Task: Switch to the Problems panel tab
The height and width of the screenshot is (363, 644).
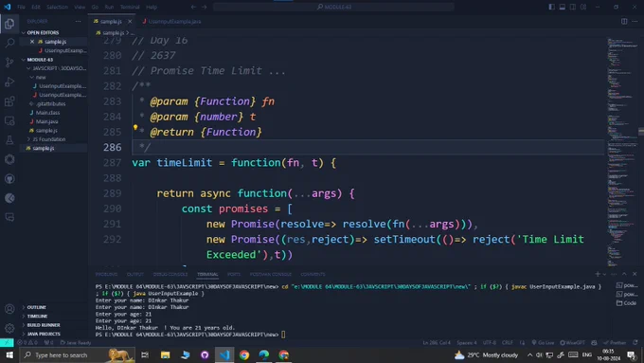Action: 106,274
